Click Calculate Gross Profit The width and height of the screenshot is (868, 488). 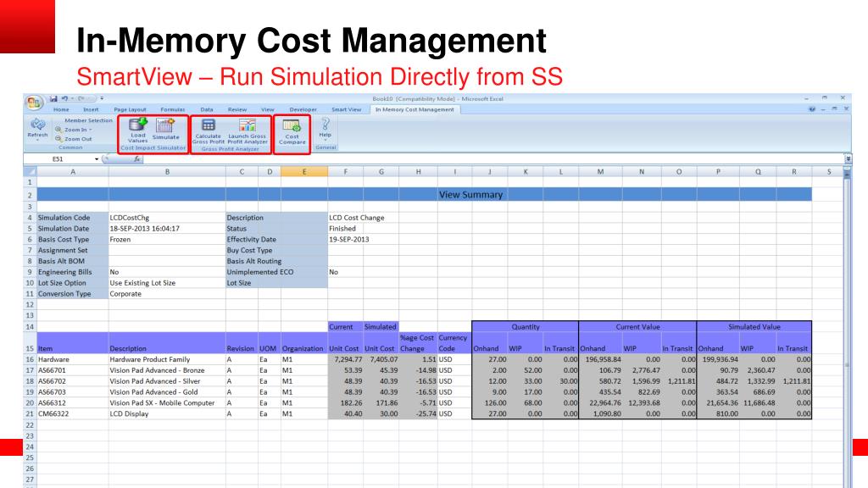[209, 131]
